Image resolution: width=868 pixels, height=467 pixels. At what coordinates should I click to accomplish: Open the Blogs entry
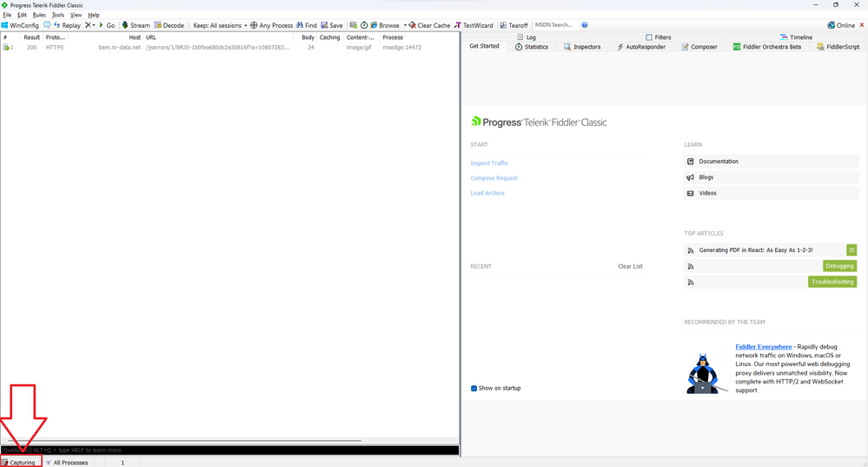pyautogui.click(x=772, y=177)
